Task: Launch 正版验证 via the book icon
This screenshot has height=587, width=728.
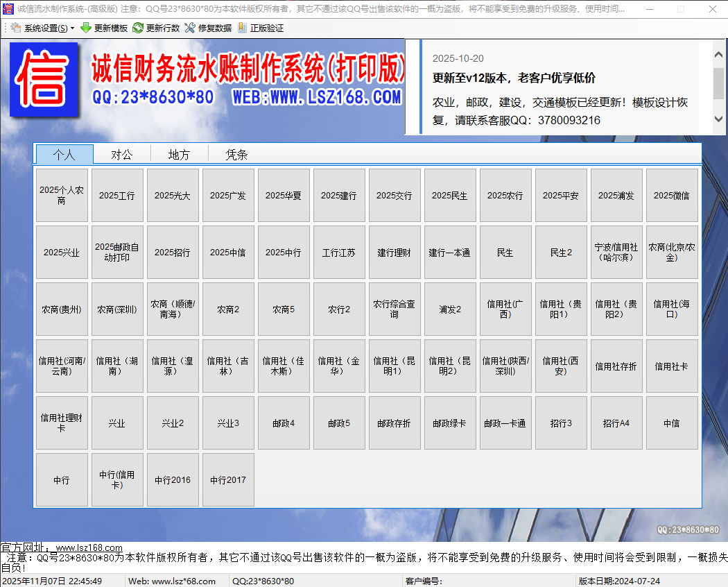Action: coord(242,28)
